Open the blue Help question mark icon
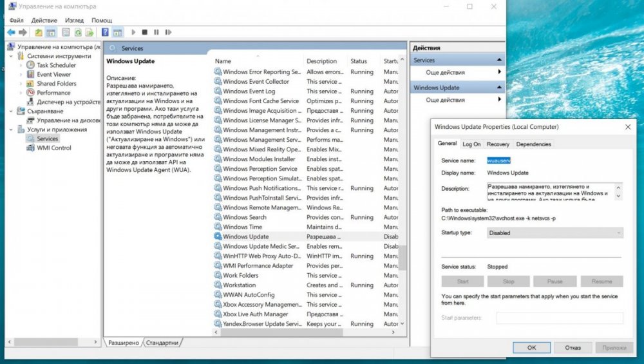 point(105,32)
